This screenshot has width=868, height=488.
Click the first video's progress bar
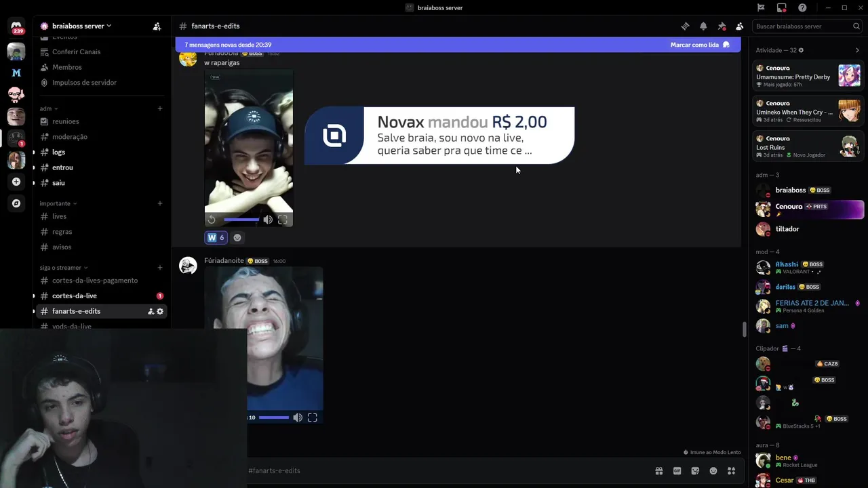[241, 220]
